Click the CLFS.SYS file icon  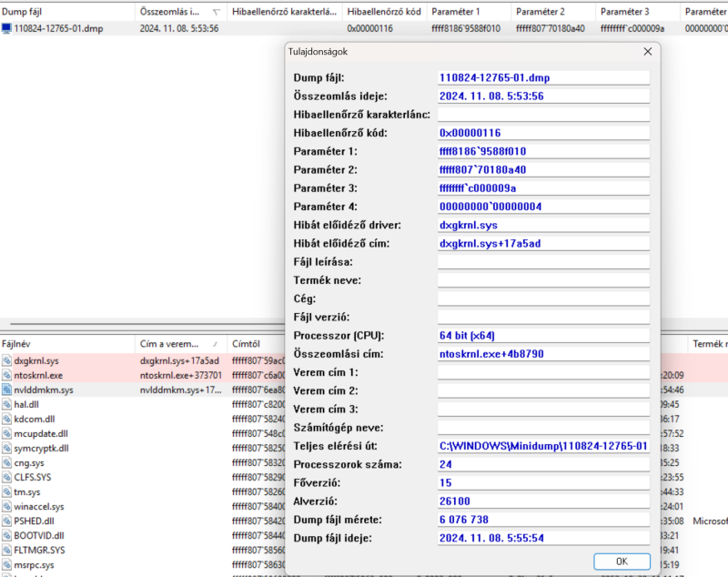click(x=6, y=477)
